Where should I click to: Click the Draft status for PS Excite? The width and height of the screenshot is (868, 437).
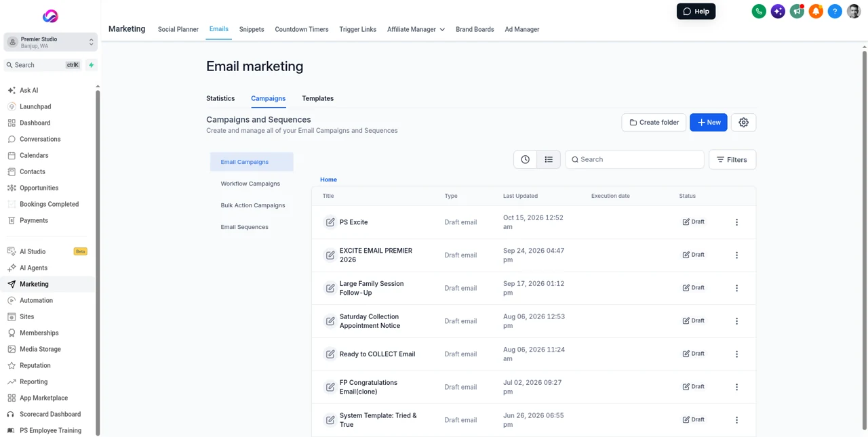click(x=694, y=222)
